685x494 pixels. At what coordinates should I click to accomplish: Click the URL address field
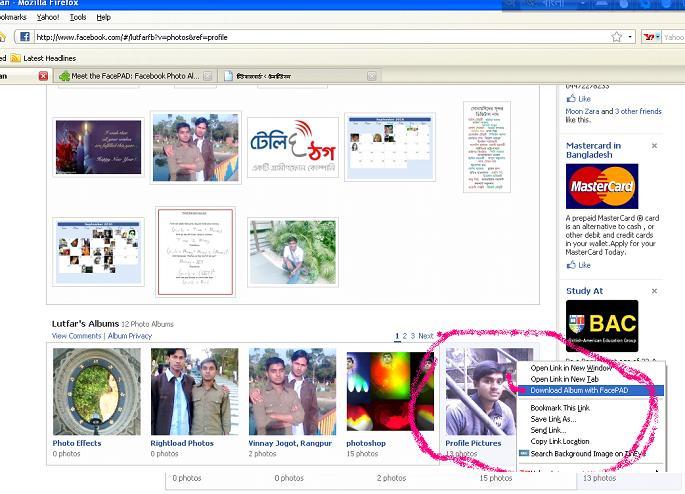pyautogui.click(x=321, y=37)
